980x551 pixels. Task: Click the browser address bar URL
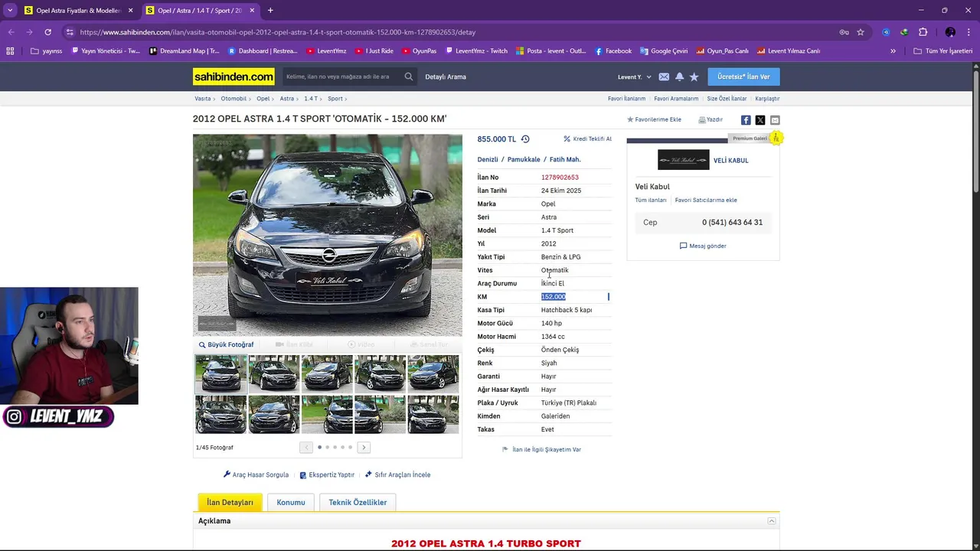pos(278,32)
